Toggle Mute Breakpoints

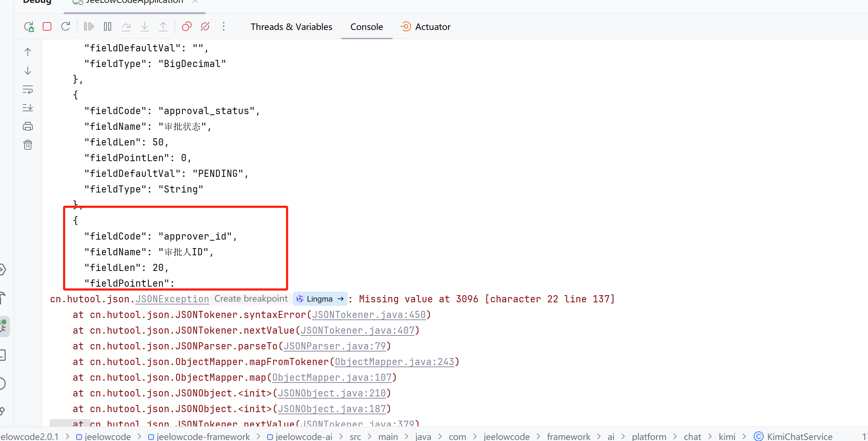[x=205, y=27]
